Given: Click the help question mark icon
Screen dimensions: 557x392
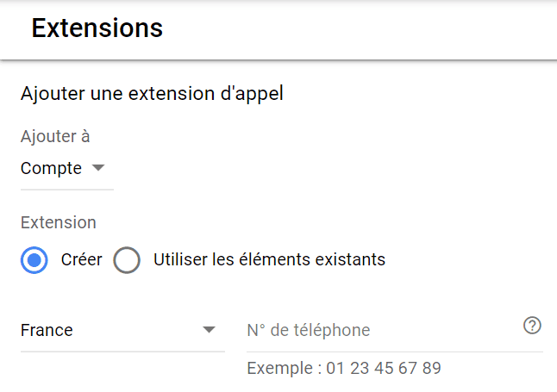Looking at the screenshot, I should (x=532, y=326).
